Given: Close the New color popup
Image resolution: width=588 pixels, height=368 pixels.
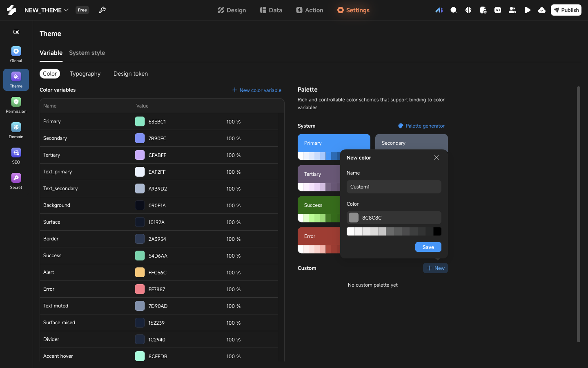Looking at the screenshot, I should [x=437, y=158].
